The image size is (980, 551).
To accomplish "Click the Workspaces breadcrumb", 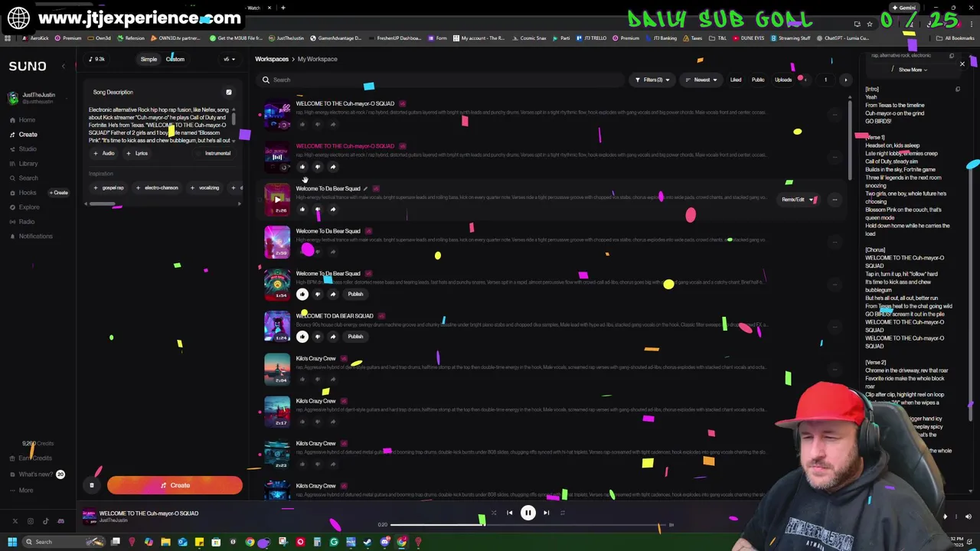I will click(272, 59).
